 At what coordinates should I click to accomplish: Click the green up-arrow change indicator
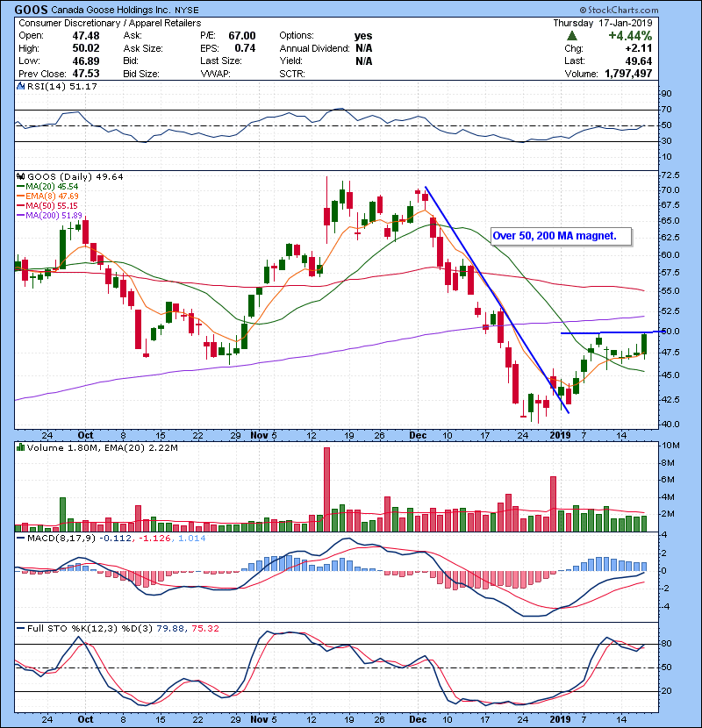click(572, 36)
